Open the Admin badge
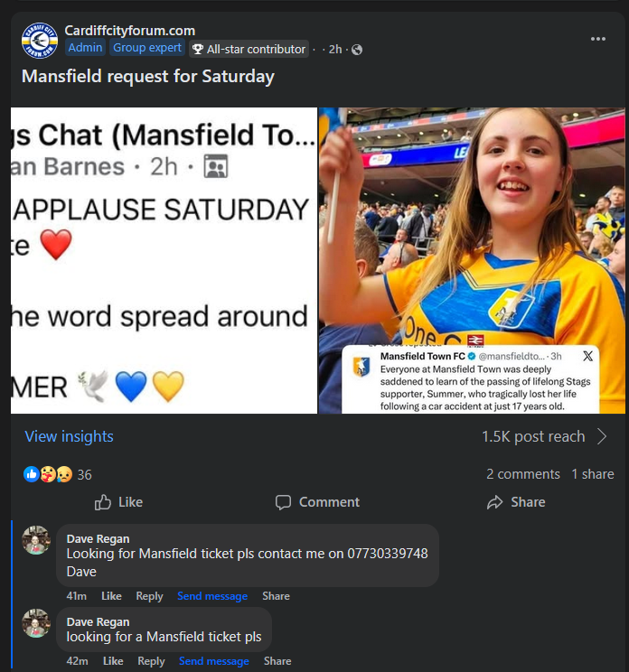629x672 pixels. click(x=86, y=48)
